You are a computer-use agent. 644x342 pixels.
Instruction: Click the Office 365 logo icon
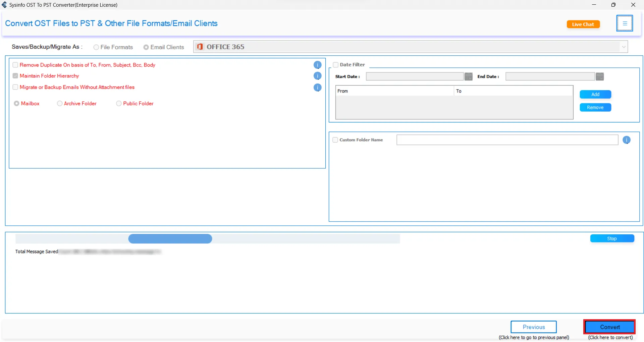tap(200, 47)
